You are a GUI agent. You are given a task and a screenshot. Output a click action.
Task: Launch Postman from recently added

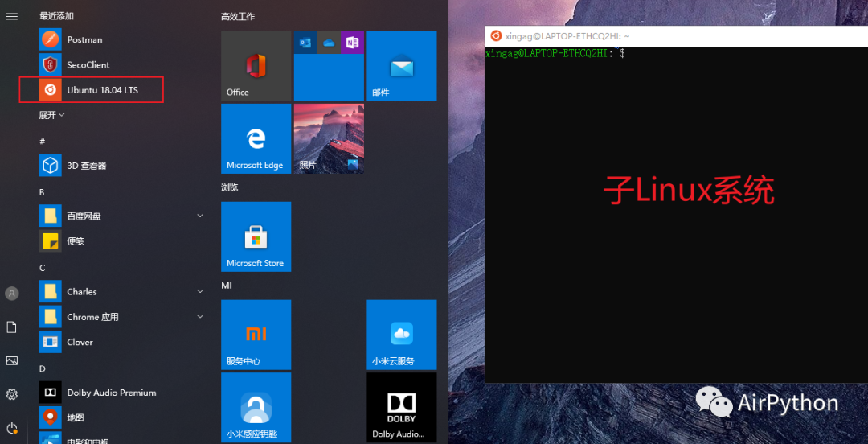tap(123, 39)
